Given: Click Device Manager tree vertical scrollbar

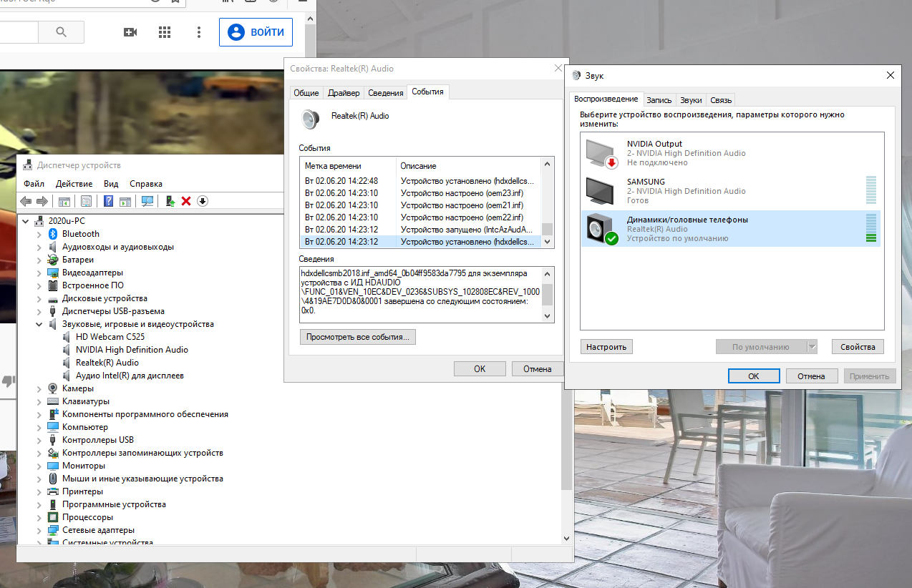Looking at the screenshot, I should coord(566,378).
